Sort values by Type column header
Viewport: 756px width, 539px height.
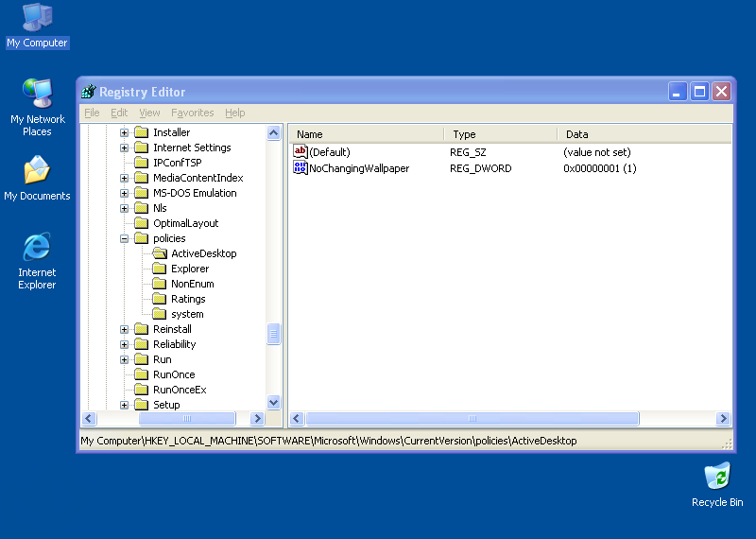point(501,134)
